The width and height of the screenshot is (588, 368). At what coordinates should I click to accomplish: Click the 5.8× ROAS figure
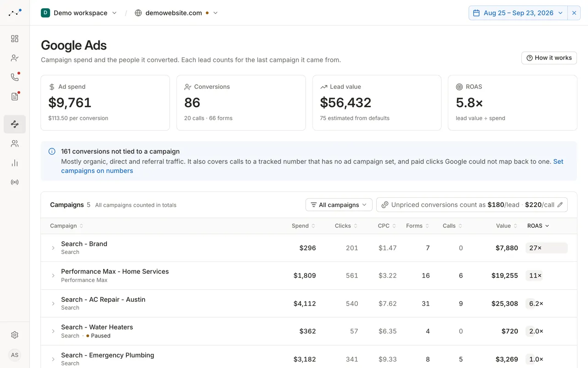pyautogui.click(x=469, y=103)
